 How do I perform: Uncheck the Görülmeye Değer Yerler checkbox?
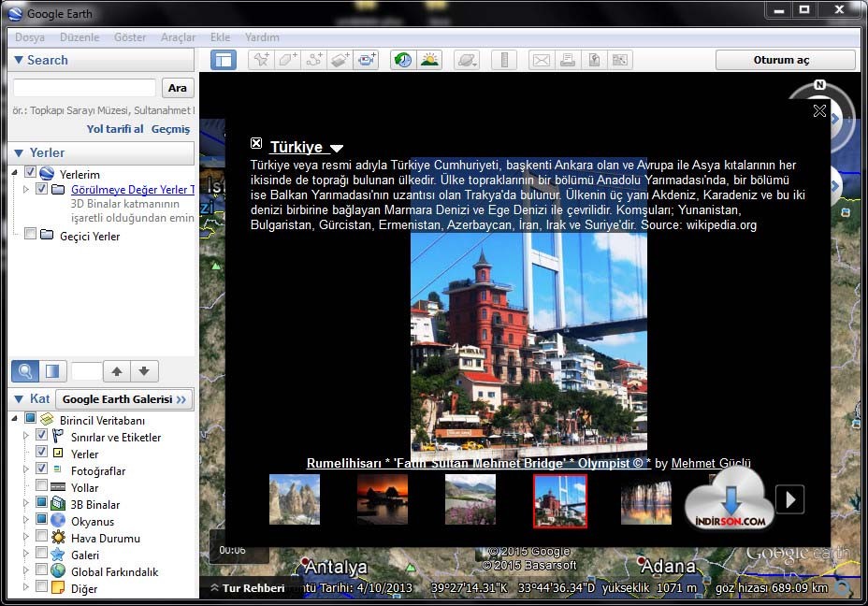point(41,189)
